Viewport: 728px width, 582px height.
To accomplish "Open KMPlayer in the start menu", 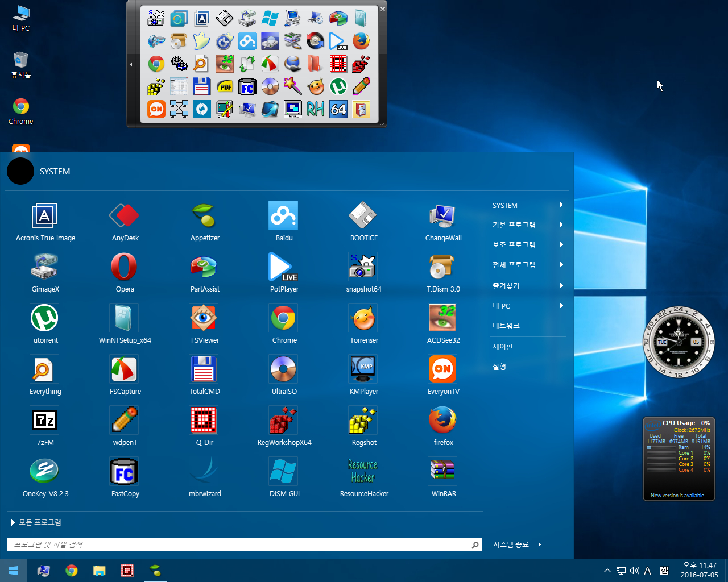I will (364, 375).
